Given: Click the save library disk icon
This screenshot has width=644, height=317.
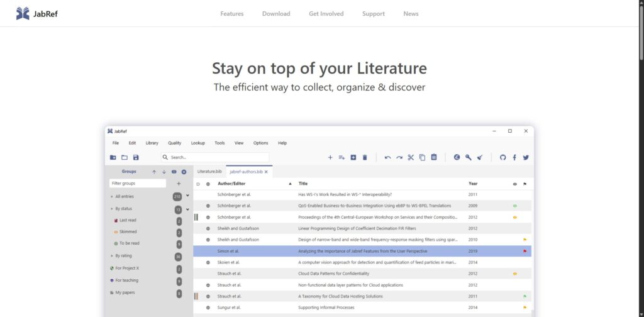Looking at the screenshot, I should coord(135,157).
